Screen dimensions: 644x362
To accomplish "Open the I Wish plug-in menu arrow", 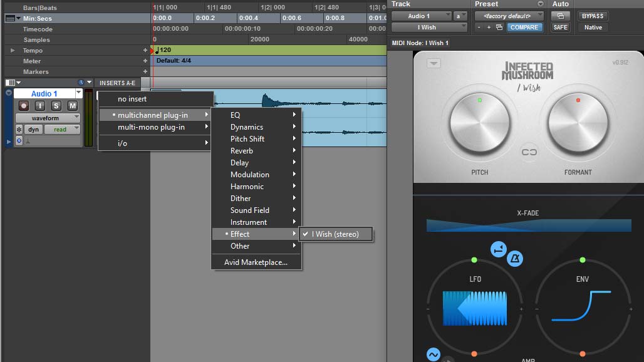I will click(x=434, y=63).
